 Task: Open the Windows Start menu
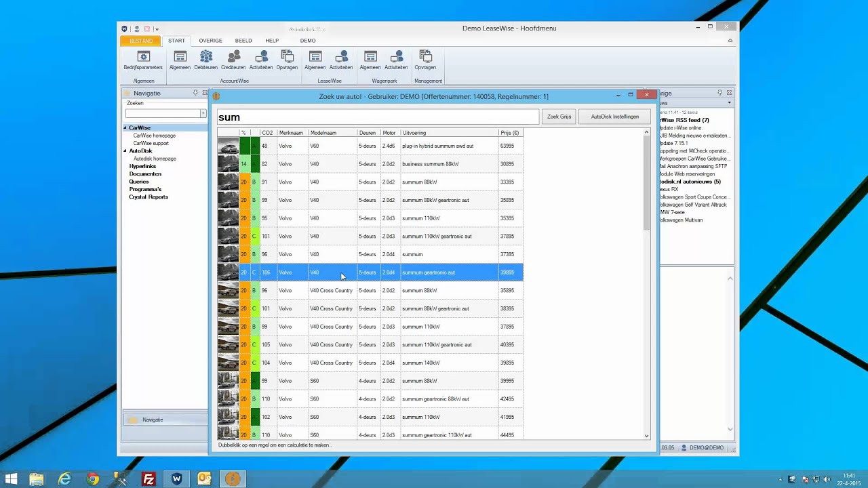click(x=11, y=479)
